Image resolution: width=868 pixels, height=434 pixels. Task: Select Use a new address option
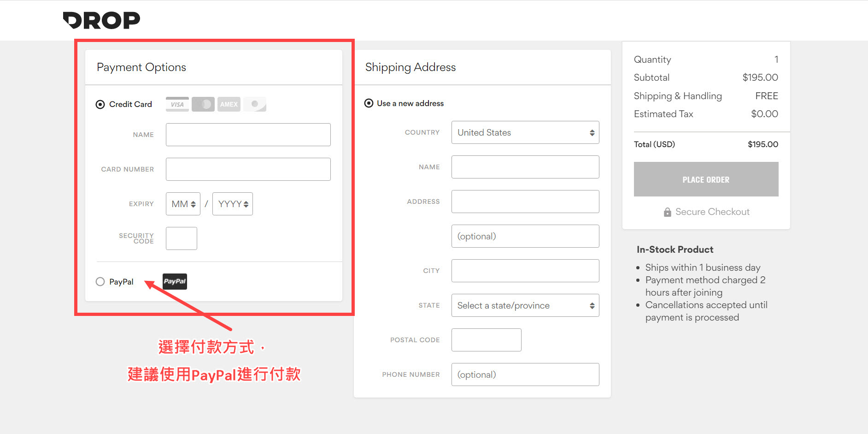369,103
